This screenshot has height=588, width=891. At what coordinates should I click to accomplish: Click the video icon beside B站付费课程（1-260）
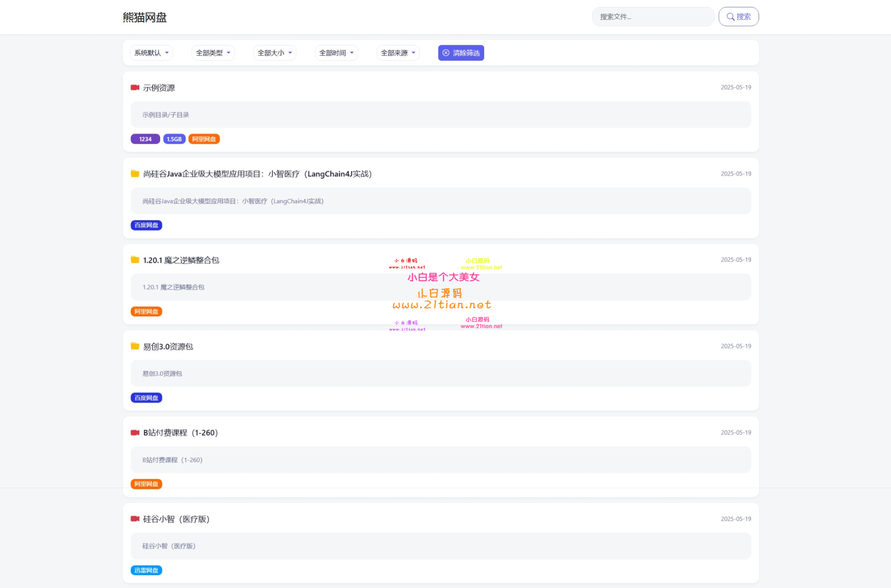[135, 433]
